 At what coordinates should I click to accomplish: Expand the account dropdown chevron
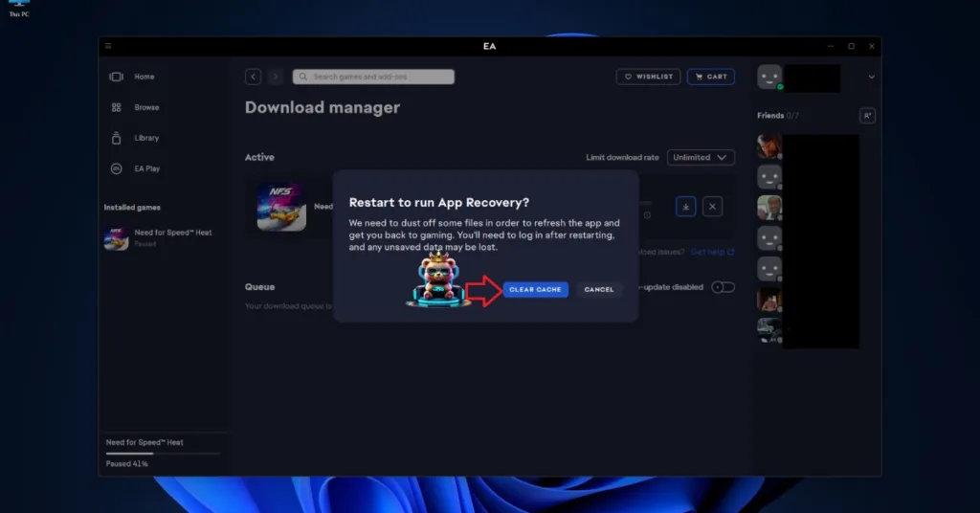[x=871, y=77]
